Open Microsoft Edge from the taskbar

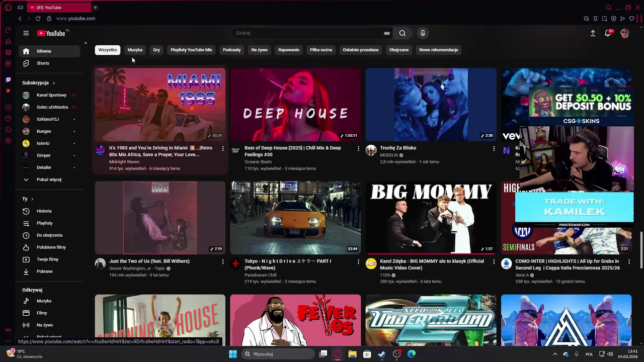[x=412, y=354]
